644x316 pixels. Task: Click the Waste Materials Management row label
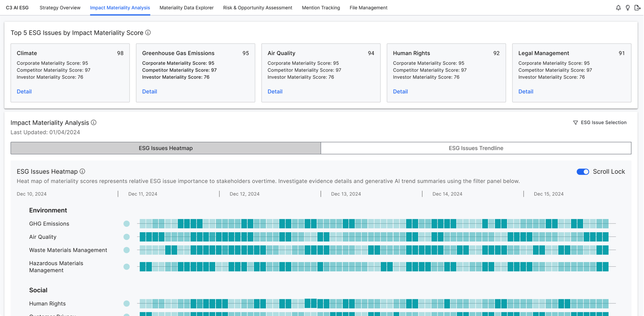[x=68, y=250]
